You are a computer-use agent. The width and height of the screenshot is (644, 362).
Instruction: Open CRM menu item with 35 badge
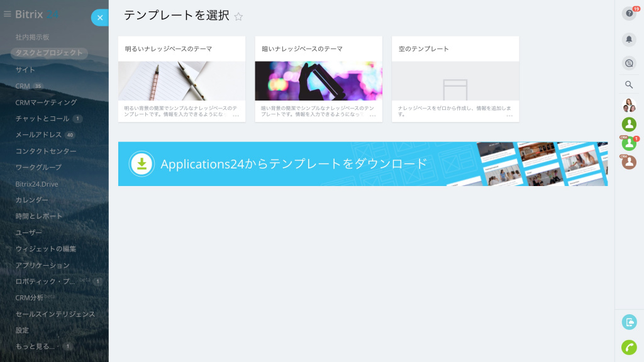click(x=29, y=86)
